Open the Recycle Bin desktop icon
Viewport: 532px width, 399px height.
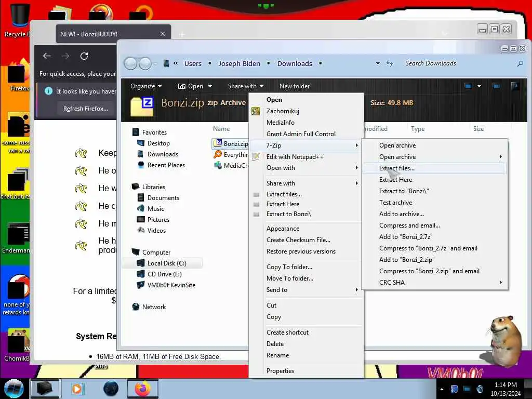pyautogui.click(x=20, y=20)
